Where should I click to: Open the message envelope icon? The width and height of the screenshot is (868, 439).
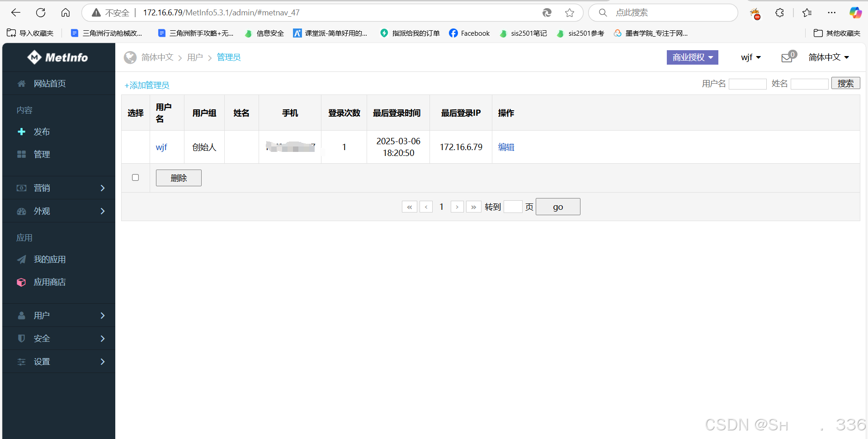(787, 57)
